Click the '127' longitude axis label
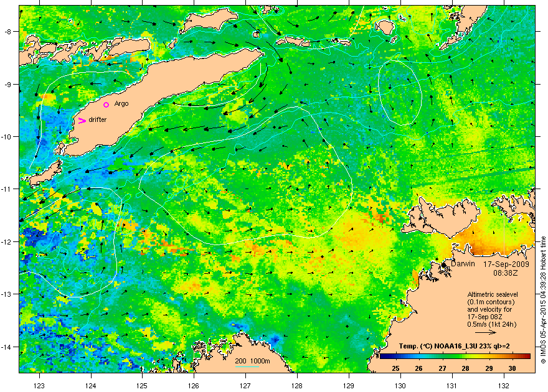The image size is (548, 392). click(245, 386)
